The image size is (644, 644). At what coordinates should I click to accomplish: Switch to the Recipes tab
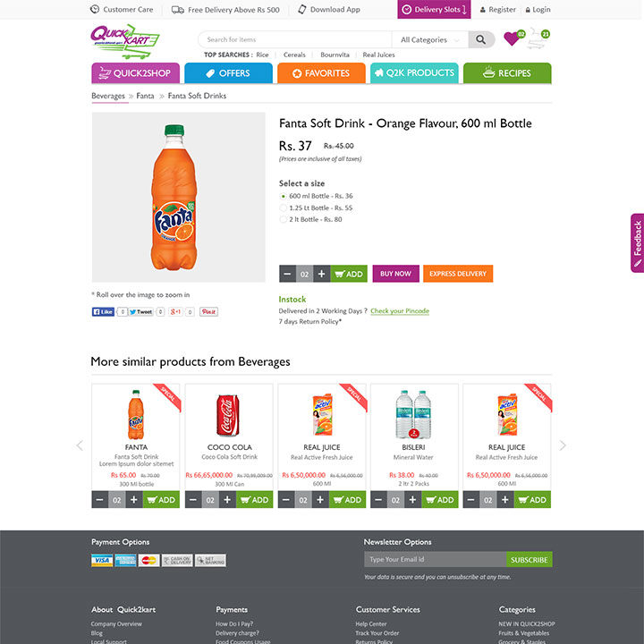coord(507,73)
